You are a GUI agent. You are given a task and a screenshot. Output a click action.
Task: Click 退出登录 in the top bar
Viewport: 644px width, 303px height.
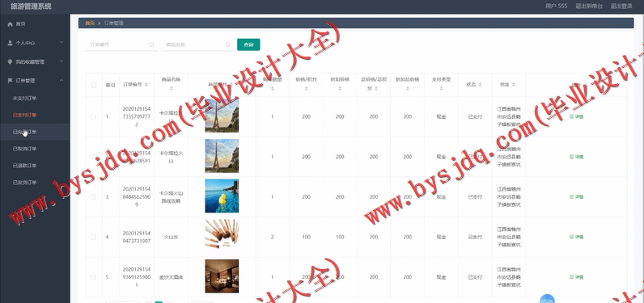tap(621, 6)
